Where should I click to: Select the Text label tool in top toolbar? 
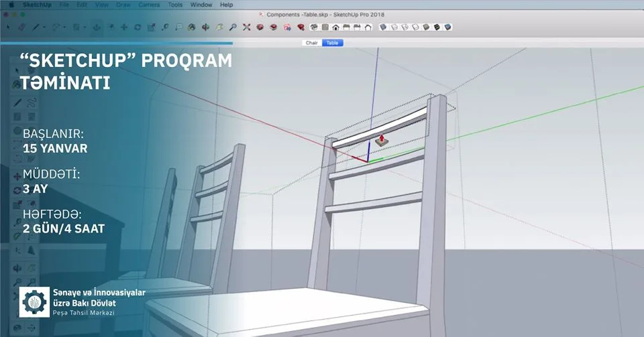click(178, 27)
